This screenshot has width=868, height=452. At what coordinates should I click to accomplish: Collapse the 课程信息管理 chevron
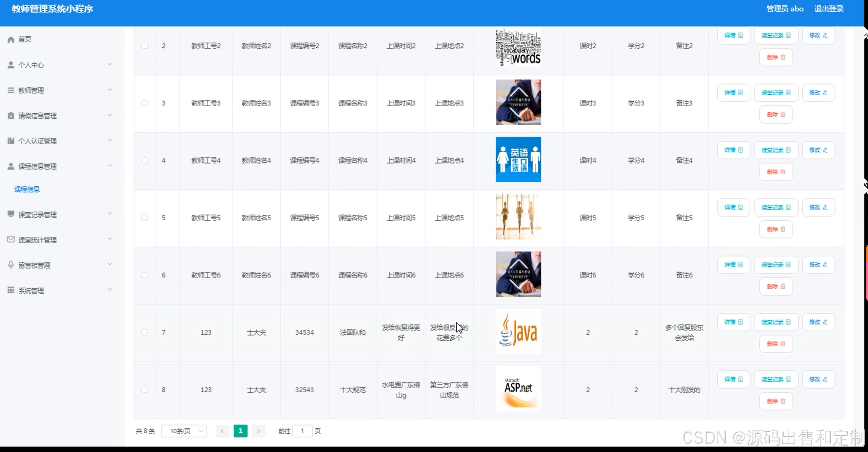[x=110, y=166]
